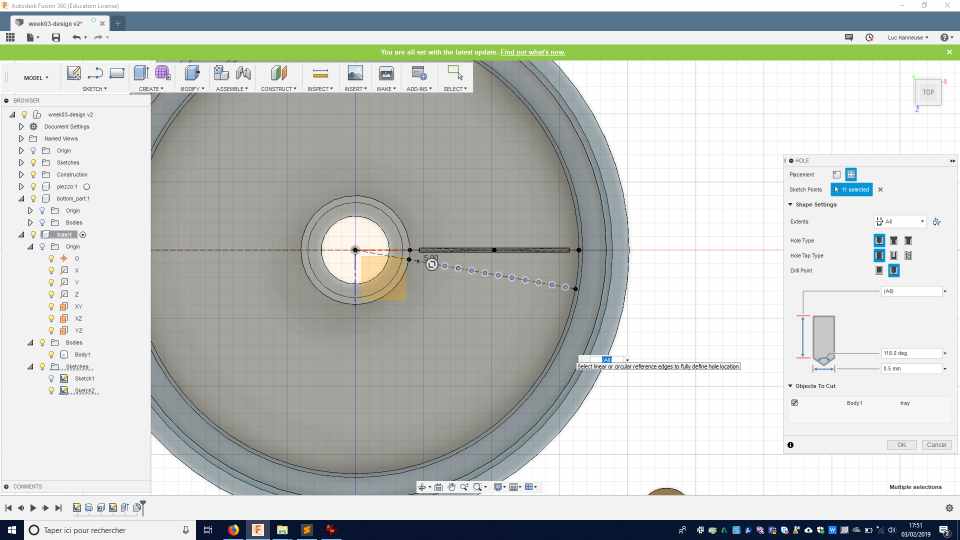Click the Create Form purple icon
This screenshot has width=960, height=540.
coord(163,73)
